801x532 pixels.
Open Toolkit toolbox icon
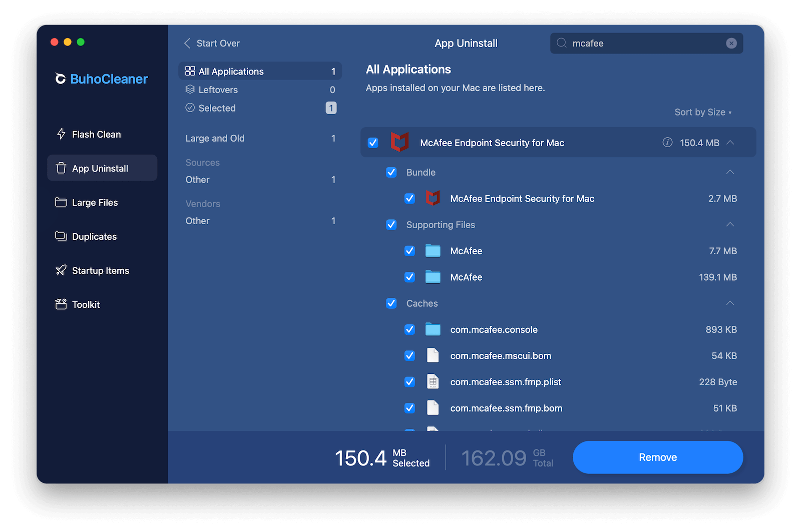[61, 304]
